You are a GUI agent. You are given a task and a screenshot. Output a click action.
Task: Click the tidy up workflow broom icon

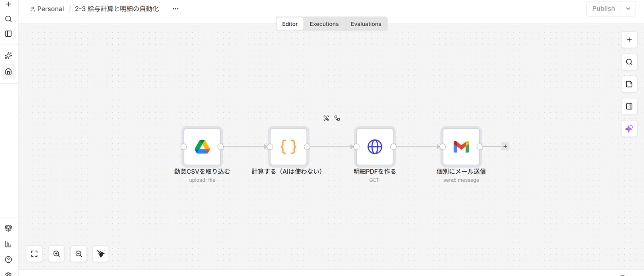[x=101, y=254]
